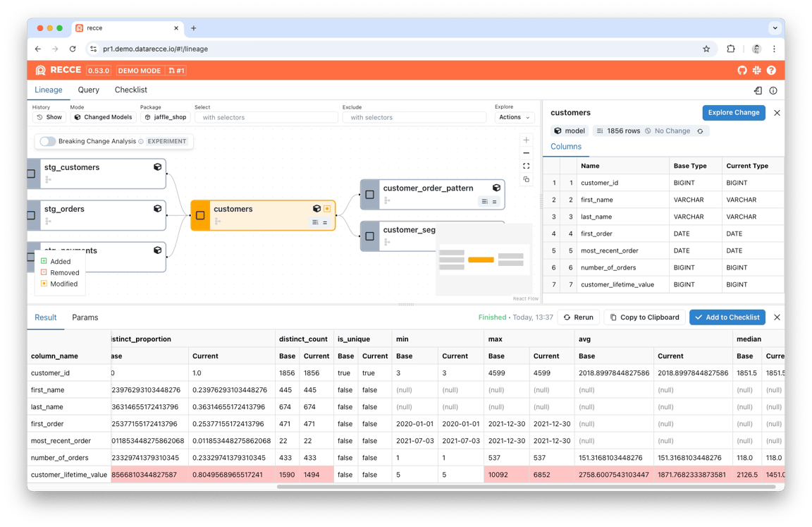Switch to the Params tab in results panel
Screen dimensions: 812x527
tap(85, 317)
